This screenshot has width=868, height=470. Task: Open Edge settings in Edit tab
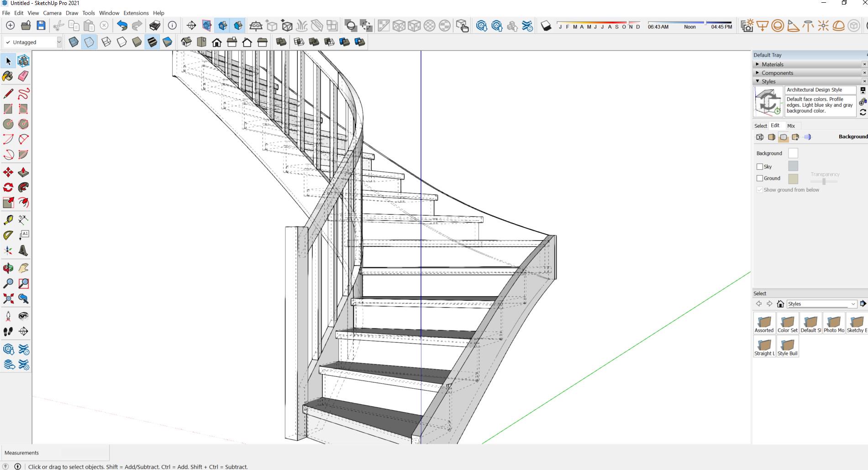[x=760, y=137]
